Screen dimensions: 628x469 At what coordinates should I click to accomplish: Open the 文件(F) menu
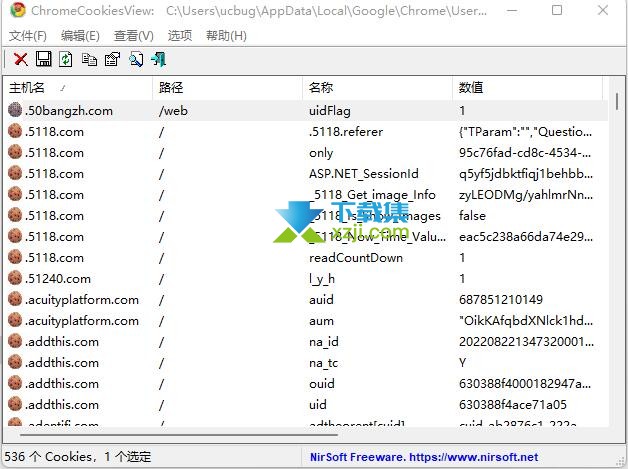coord(28,36)
